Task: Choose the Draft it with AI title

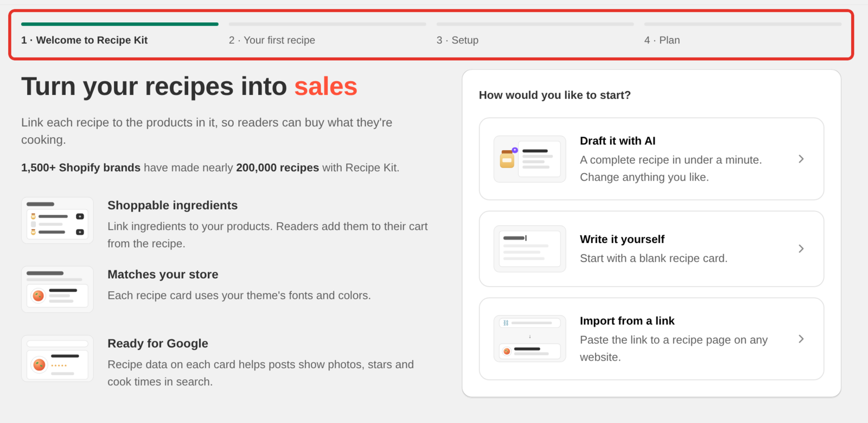Action: pos(617,141)
